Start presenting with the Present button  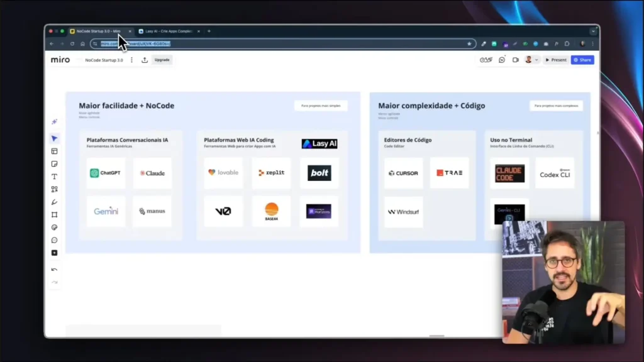click(x=556, y=59)
